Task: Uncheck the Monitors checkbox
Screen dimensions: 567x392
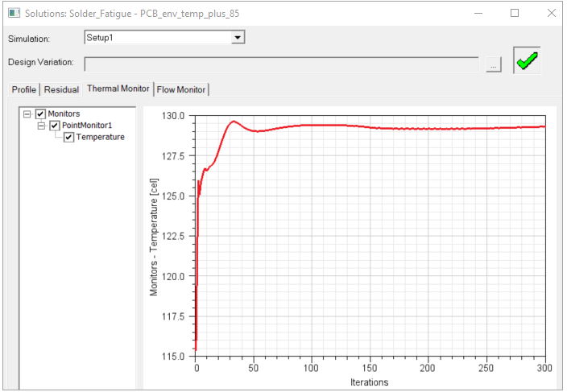Action: pos(40,114)
